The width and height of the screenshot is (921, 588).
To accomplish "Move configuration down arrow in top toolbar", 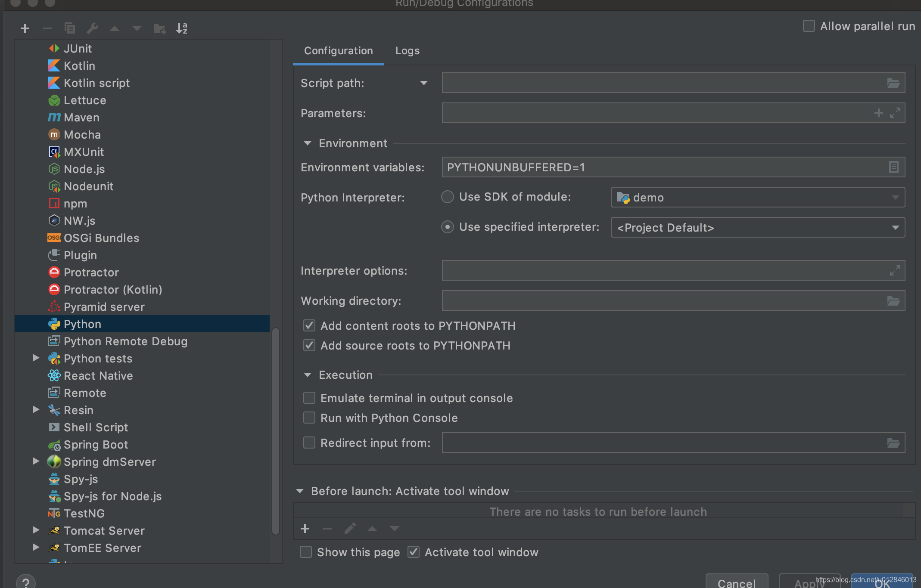I will 137,28.
